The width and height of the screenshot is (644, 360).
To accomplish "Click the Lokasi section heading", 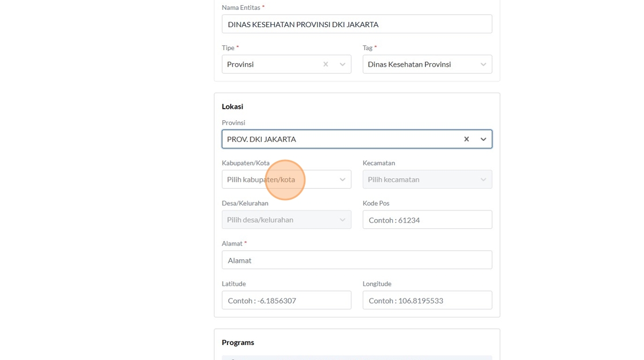I will click(x=232, y=106).
